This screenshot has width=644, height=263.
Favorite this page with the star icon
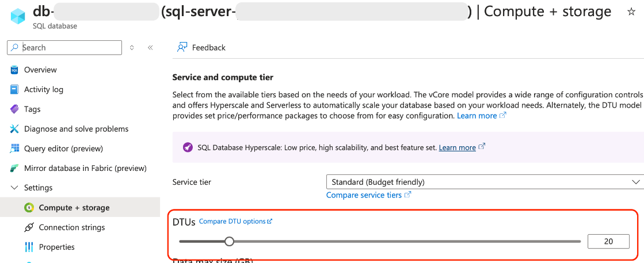(x=631, y=12)
